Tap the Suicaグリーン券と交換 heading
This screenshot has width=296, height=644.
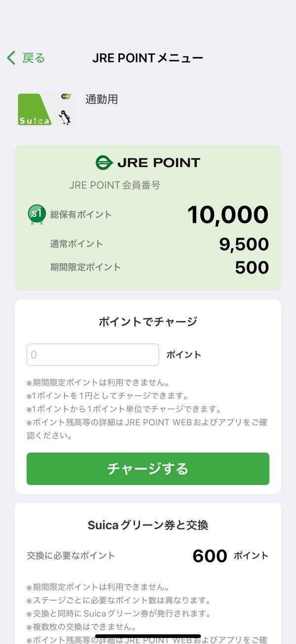click(x=148, y=525)
